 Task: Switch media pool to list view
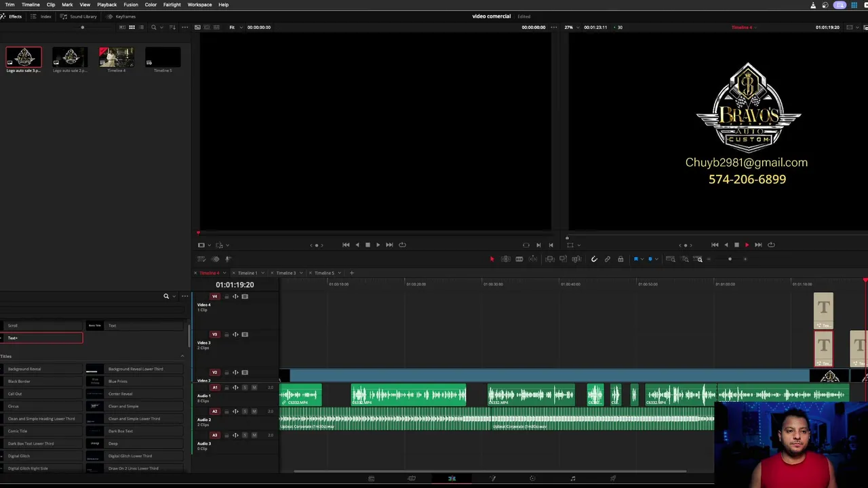pyautogui.click(x=142, y=27)
